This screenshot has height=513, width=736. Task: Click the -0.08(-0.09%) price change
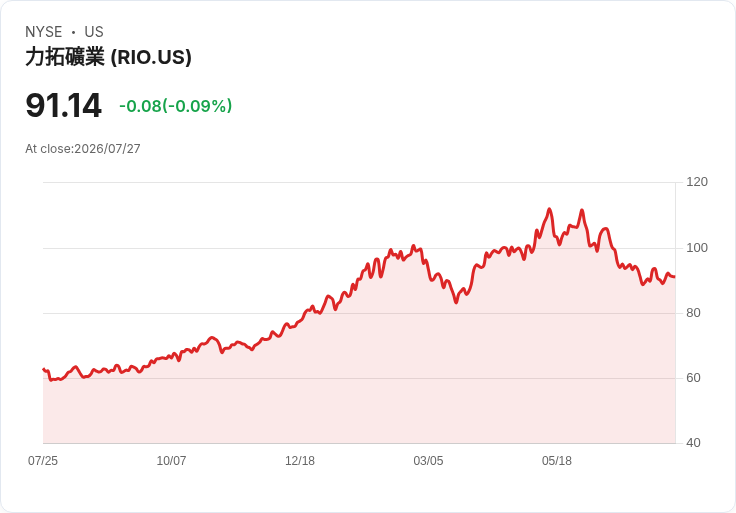pyautogui.click(x=176, y=106)
